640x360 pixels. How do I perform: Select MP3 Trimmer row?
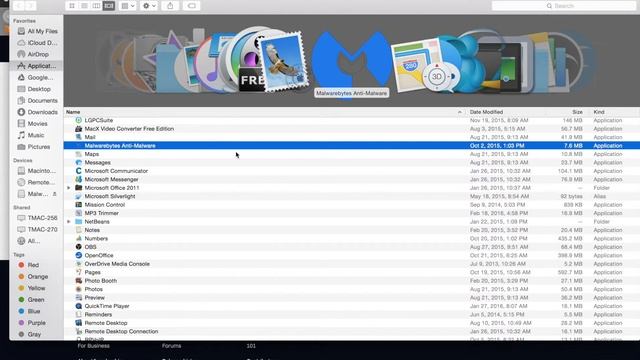pos(351,213)
